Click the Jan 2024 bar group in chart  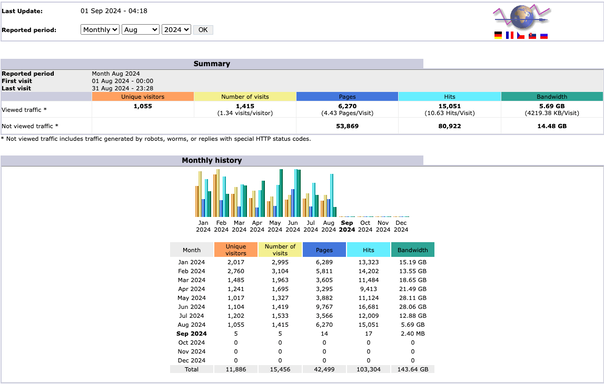click(203, 194)
